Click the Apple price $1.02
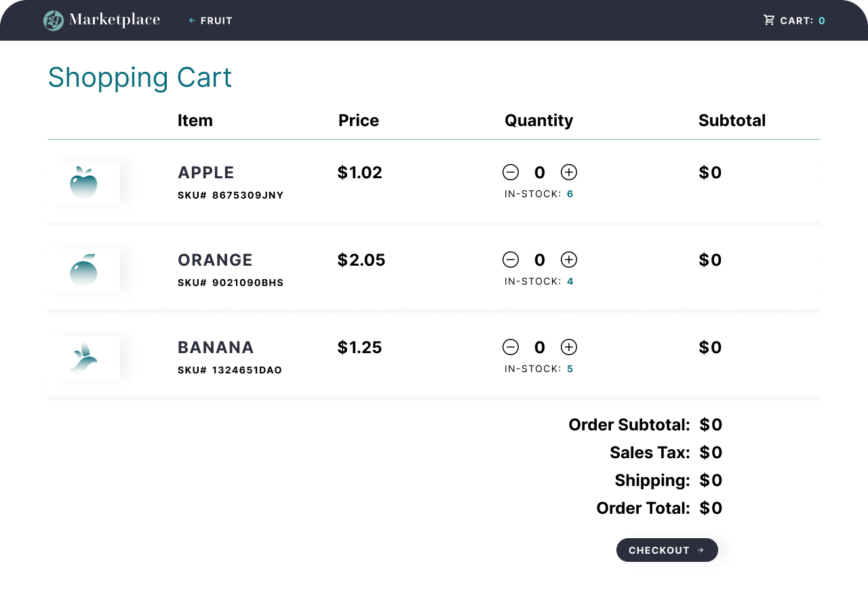The height and width of the screenshot is (610, 868). coord(360,173)
